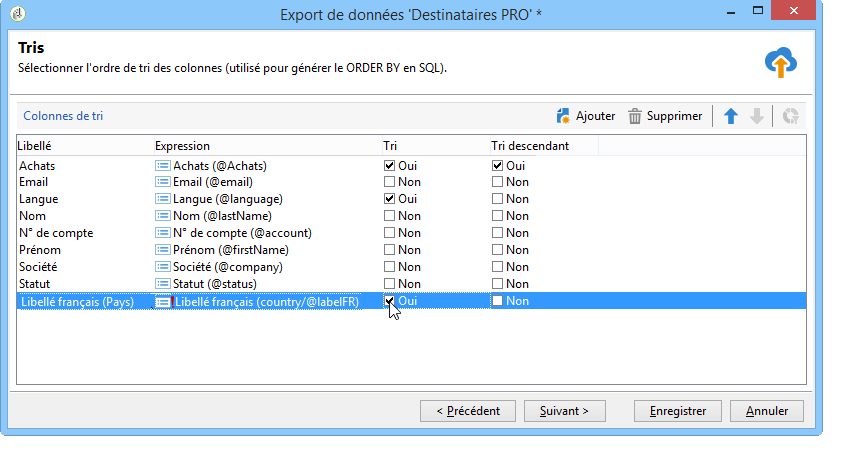This screenshot has height=466, width=850.
Task: Select the Prénom row
Action: click(411, 250)
